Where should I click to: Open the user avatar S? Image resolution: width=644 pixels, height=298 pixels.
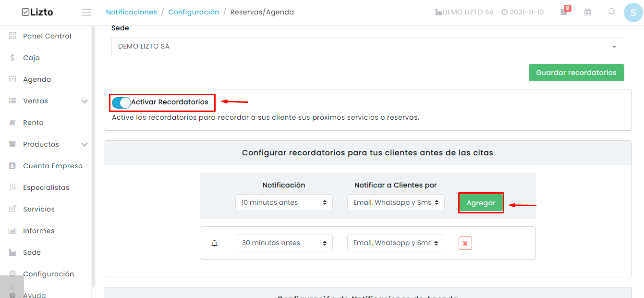coord(633,12)
